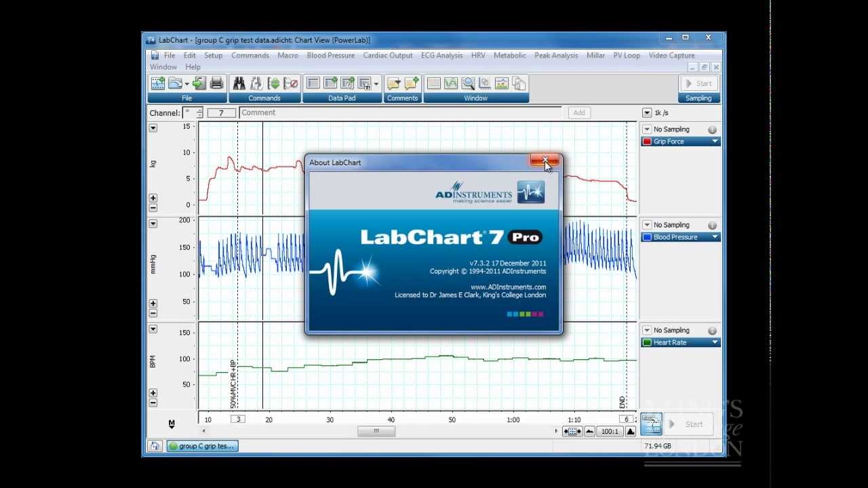The height and width of the screenshot is (488, 868).
Task: Click the XY View icon
Action: point(485,83)
